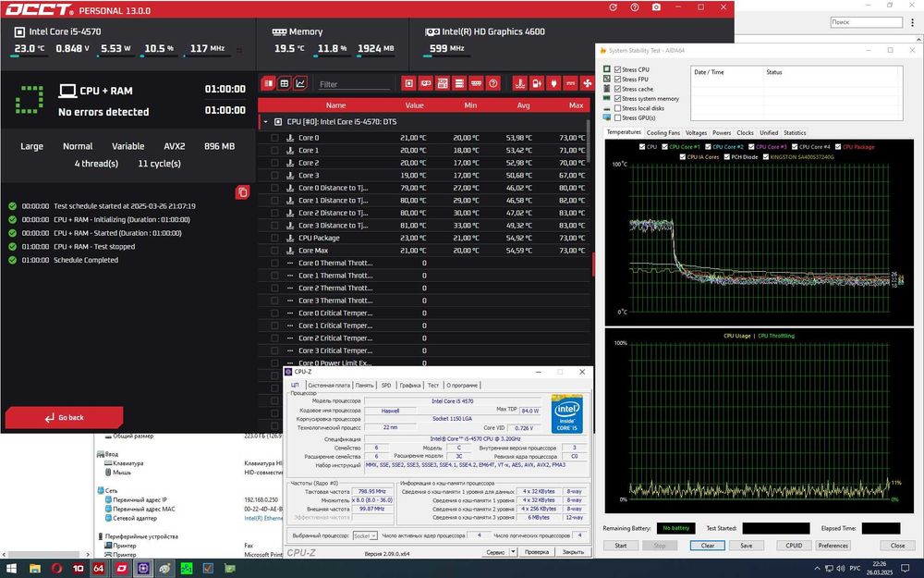
Task: Open the SPD tab in CPU-Z
Action: click(x=386, y=385)
